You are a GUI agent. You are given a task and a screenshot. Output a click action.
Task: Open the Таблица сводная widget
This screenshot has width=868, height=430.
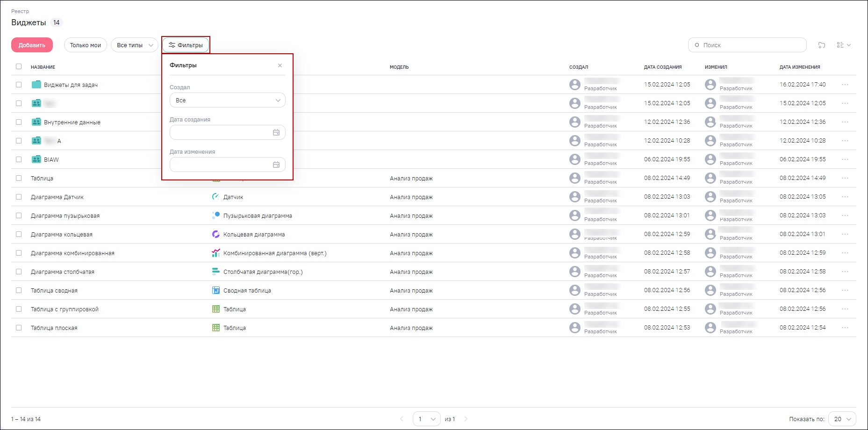coord(54,290)
